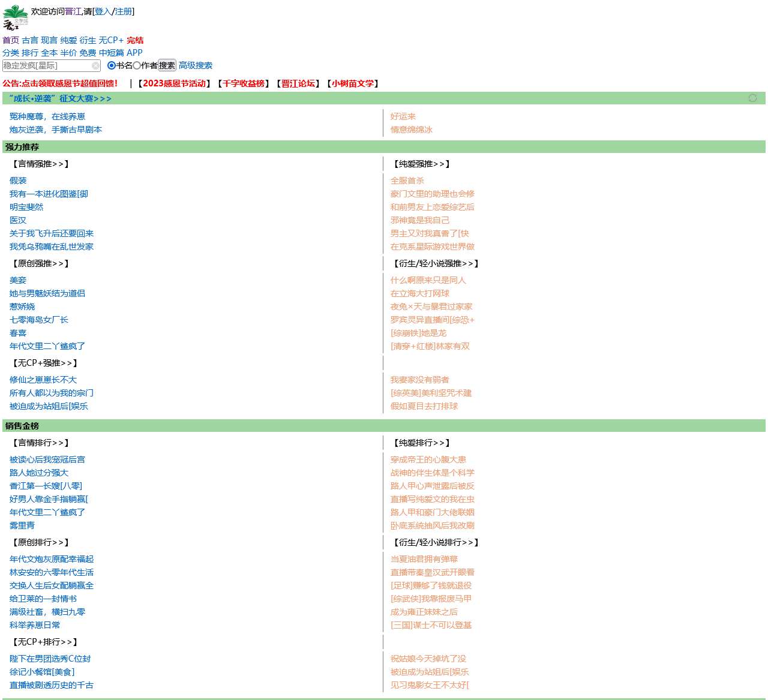Viewport: 768px width, 700px height.
Task: Open the novel 我妻家没有弱者
Action: [420, 380]
